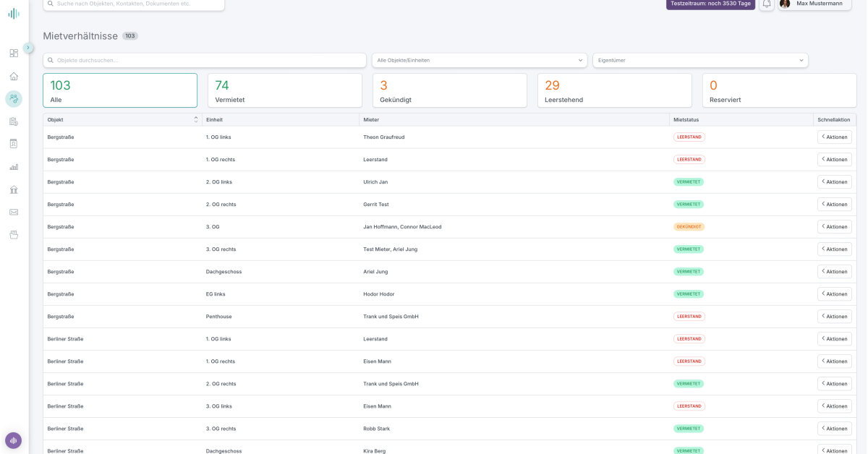Screen dimensions: 868x454
Task: Focus the Objekte durchsuchen search field
Action: pos(205,60)
